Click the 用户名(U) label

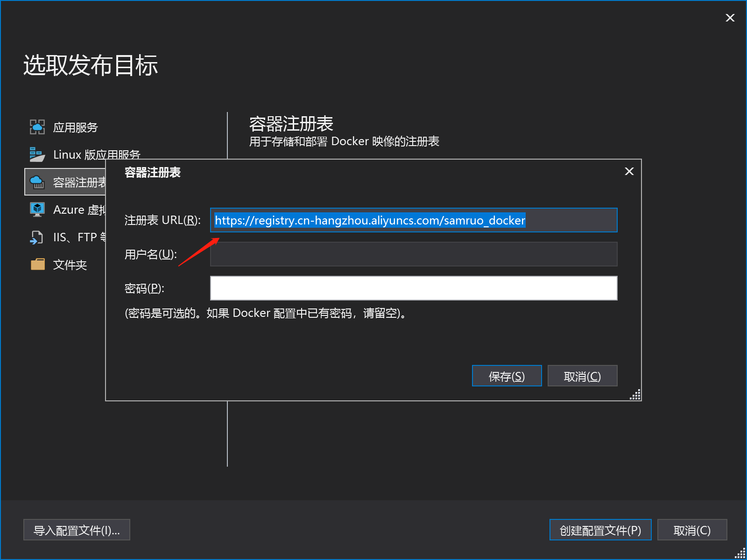pyautogui.click(x=150, y=254)
